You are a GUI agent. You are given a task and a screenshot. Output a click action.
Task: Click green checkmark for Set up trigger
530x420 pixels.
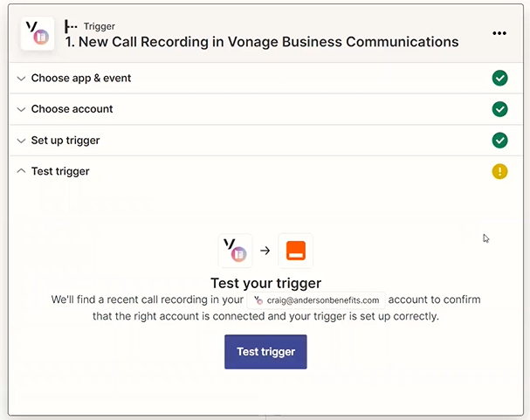499,141
